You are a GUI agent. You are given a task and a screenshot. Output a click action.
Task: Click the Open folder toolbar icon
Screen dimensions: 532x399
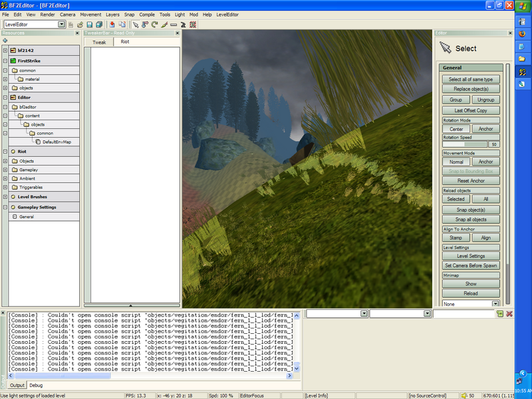click(80, 25)
